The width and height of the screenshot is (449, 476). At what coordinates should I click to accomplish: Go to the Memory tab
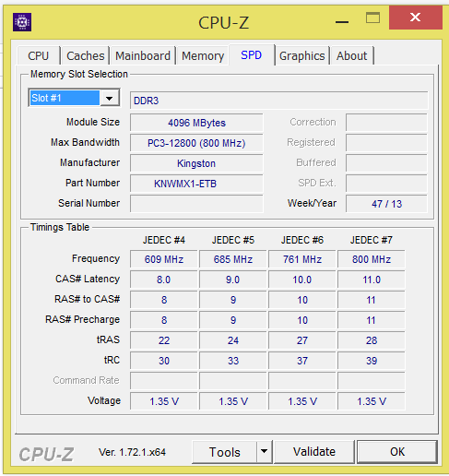(203, 56)
